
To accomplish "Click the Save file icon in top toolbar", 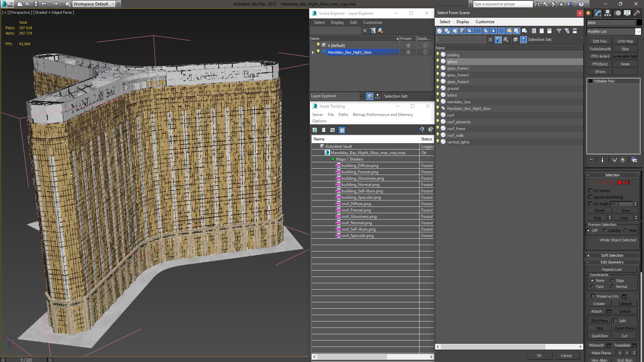I will (36, 4).
